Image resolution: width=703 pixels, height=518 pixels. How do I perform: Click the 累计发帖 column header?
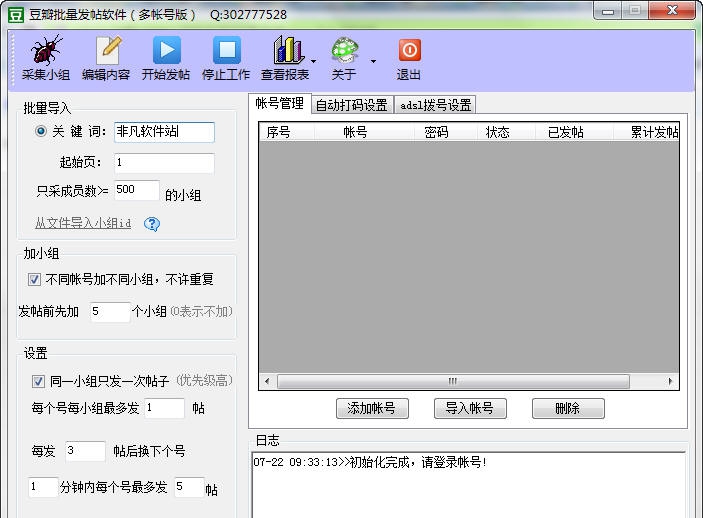point(646,132)
